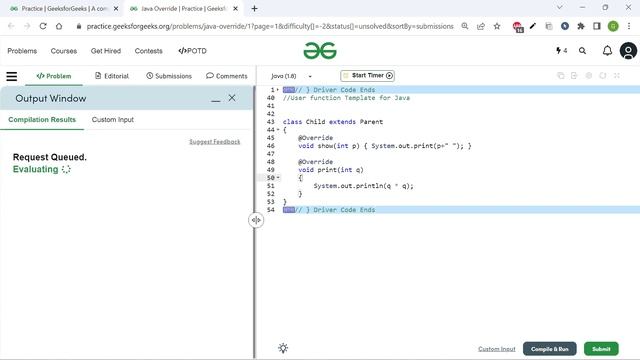Open the Submissions tab
The height and width of the screenshot is (360, 640).
coord(169,76)
